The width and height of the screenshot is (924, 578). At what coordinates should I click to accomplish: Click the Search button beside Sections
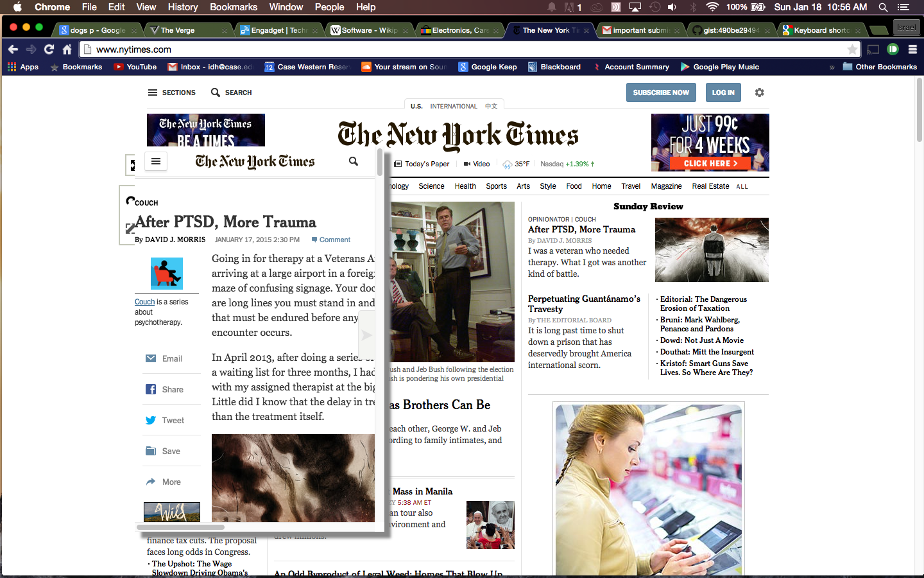coord(232,92)
